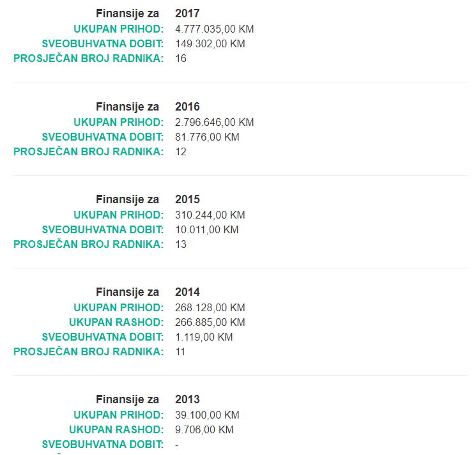Viewport: 476px width, 455px height.
Task: Click the 2017 year heading
Action: tap(187, 13)
